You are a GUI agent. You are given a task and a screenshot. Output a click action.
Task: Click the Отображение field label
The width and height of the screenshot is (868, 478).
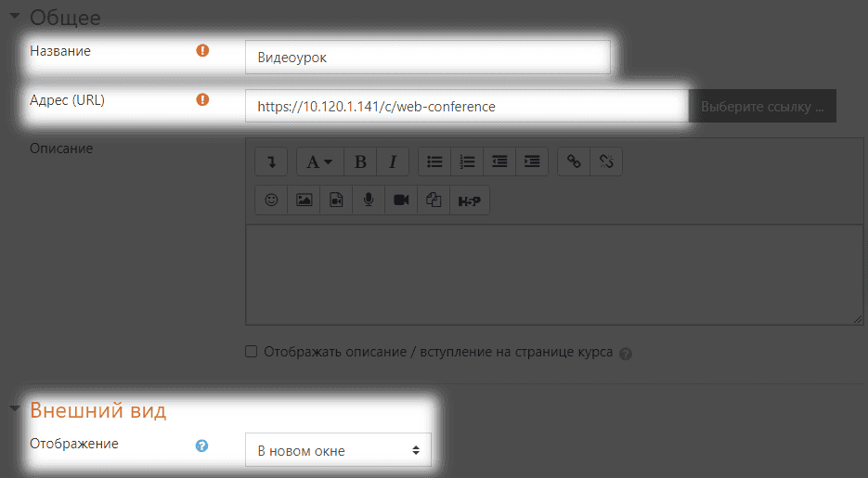click(x=74, y=444)
